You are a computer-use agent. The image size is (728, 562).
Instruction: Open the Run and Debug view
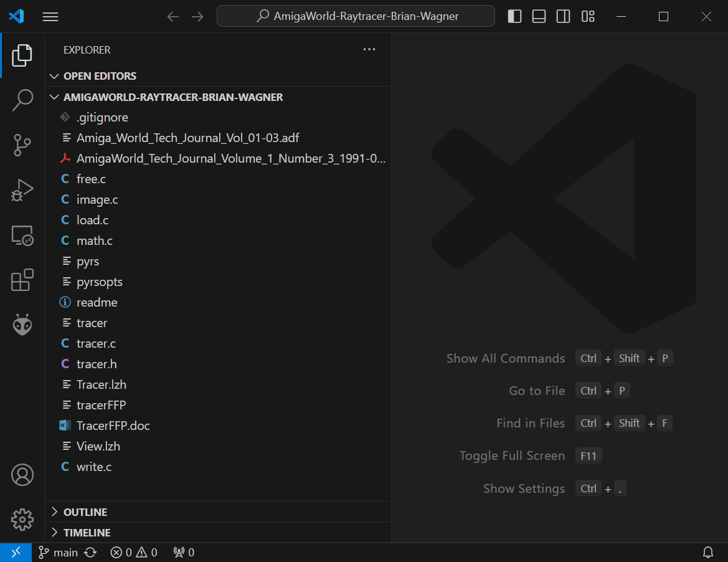[22, 190]
